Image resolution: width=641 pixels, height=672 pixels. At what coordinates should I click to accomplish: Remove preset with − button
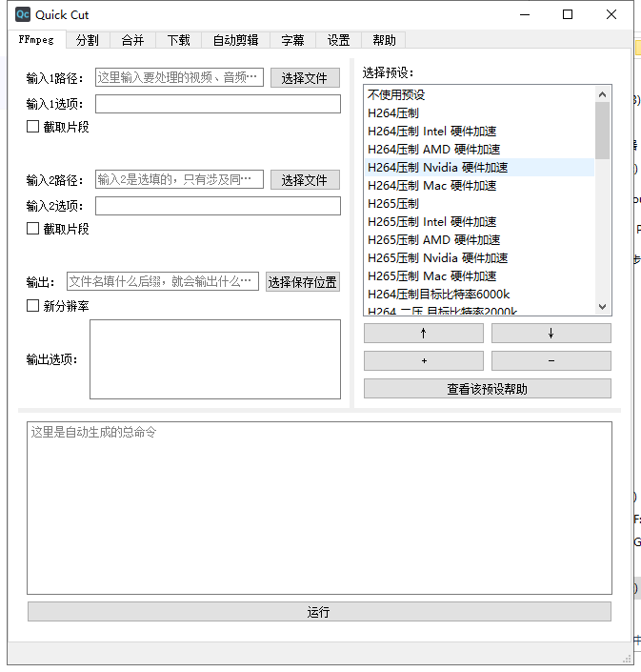click(551, 361)
